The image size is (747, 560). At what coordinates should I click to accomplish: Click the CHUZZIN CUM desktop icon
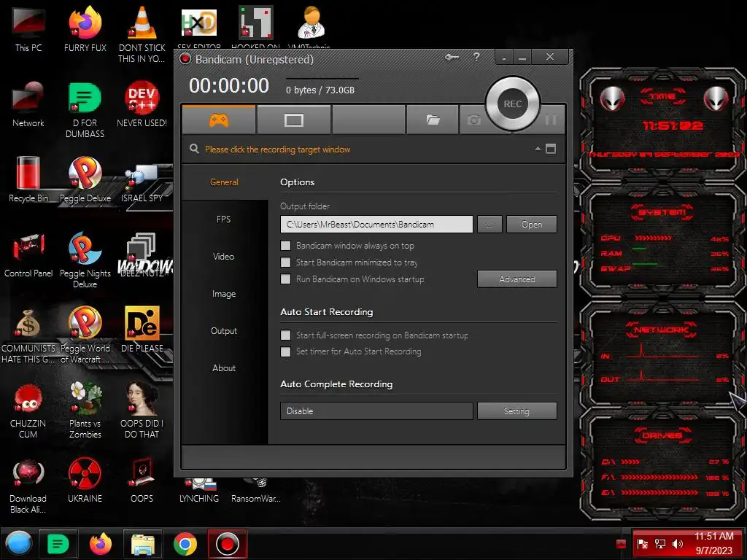click(28, 411)
